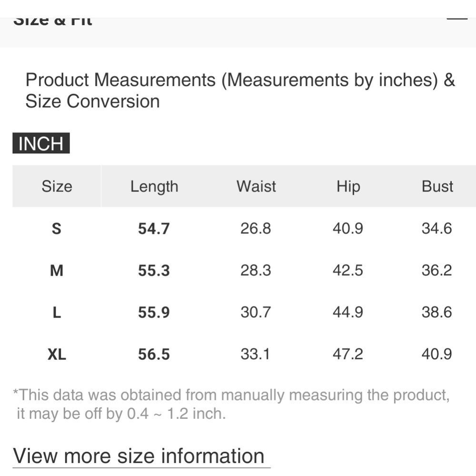Image resolution: width=476 pixels, height=476 pixels.
Task: Click the Size & Fit section header
Action: pos(52,22)
